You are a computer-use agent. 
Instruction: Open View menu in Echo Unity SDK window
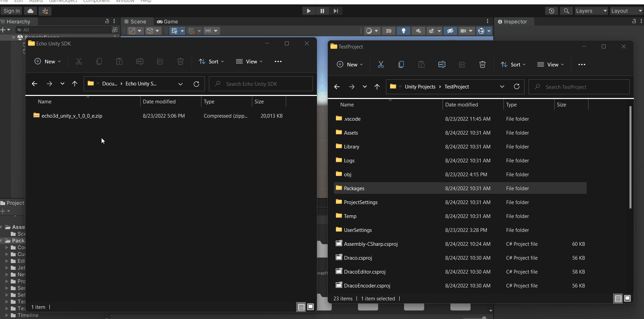click(249, 61)
